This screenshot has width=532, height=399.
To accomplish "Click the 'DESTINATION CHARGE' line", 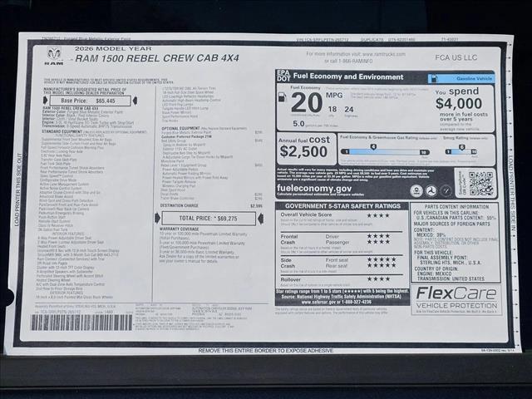I will coord(211,205).
